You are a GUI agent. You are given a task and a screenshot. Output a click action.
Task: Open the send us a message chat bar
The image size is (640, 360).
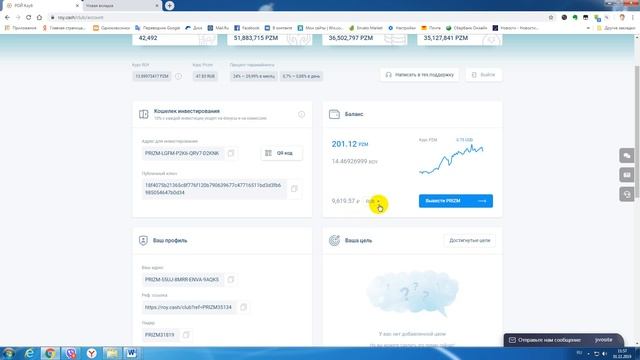tap(563, 340)
